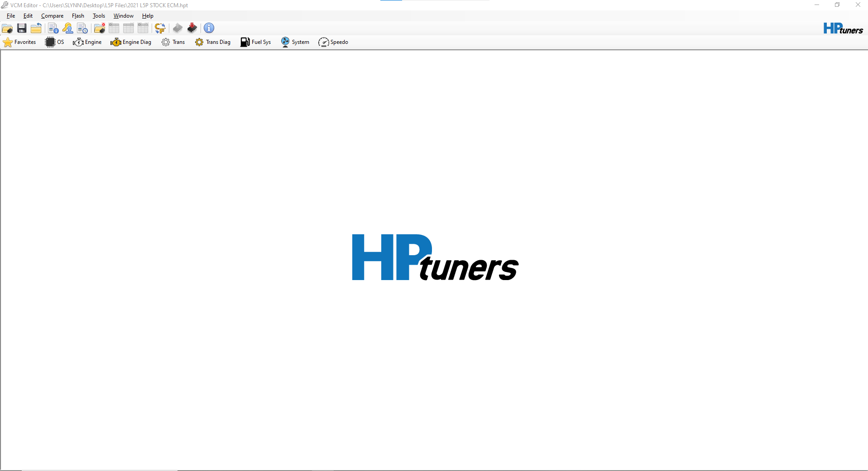This screenshot has height=471, width=868.
Task: Click the reopen previous file icon
Action: [36, 28]
